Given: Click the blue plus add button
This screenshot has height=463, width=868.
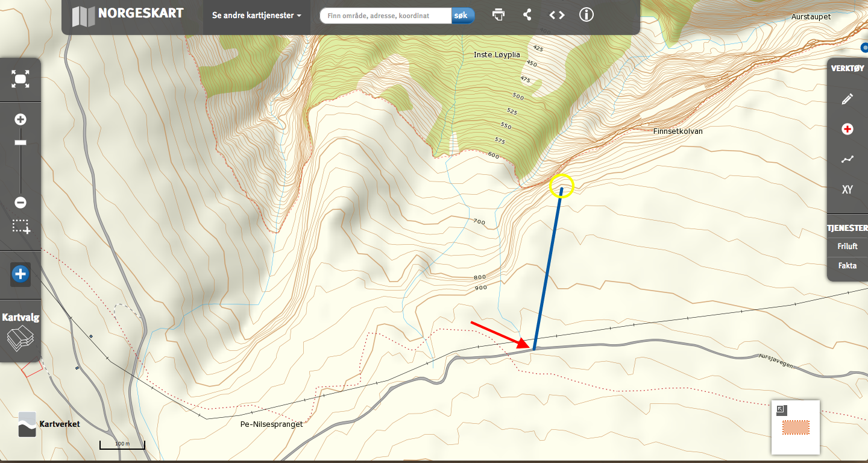Looking at the screenshot, I should pyautogui.click(x=20, y=274).
